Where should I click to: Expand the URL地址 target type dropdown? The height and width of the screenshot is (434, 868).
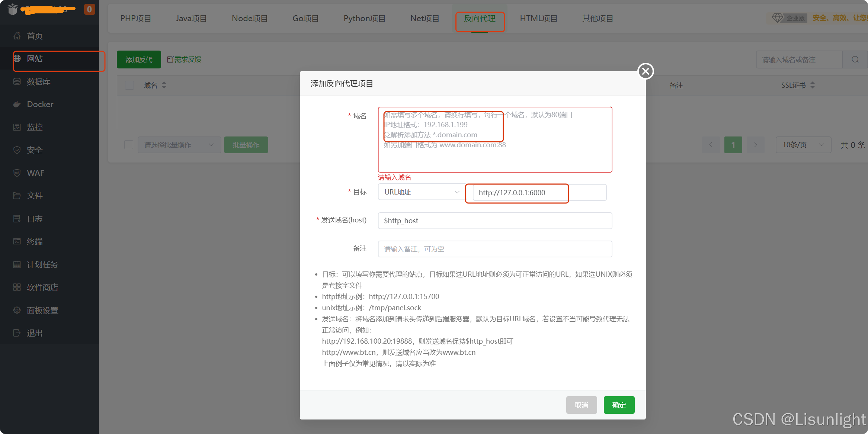click(422, 192)
